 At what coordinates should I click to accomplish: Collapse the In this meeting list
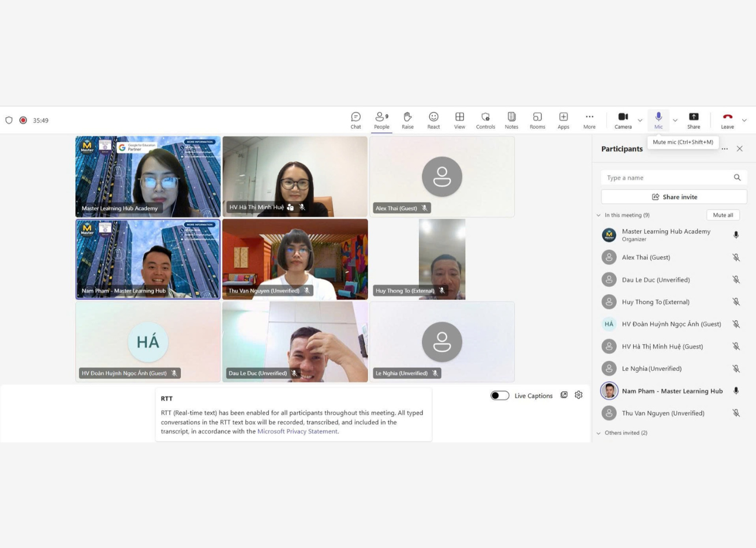point(598,215)
